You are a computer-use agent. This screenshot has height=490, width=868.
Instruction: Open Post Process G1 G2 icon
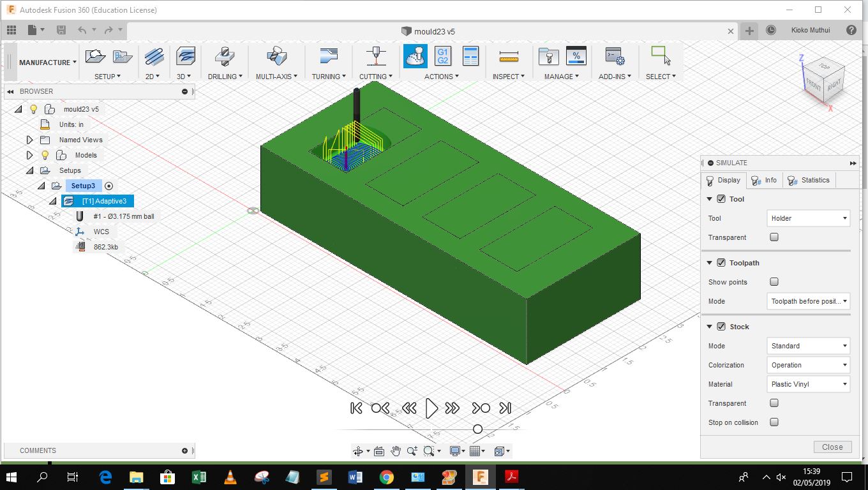pyautogui.click(x=443, y=56)
